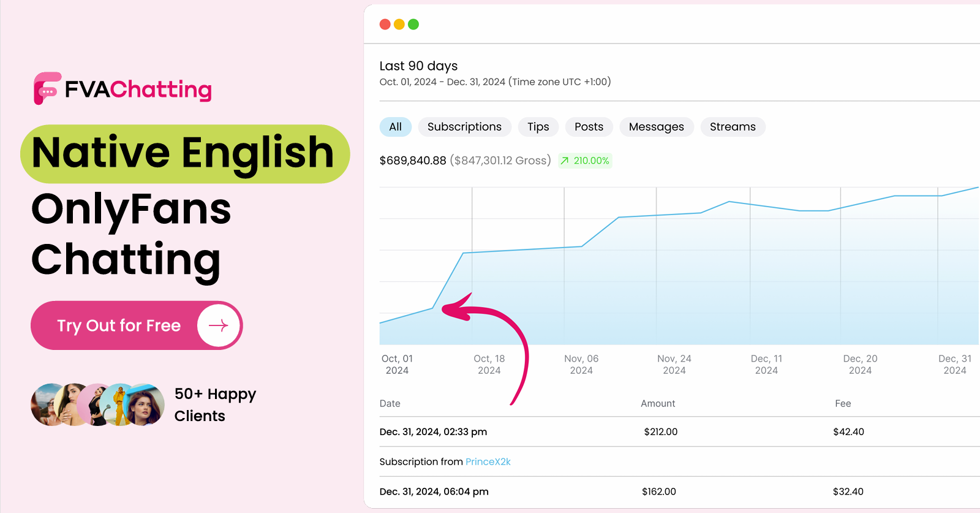This screenshot has width=980, height=513.
Task: Click the first happy client avatar
Action: pyautogui.click(x=47, y=405)
